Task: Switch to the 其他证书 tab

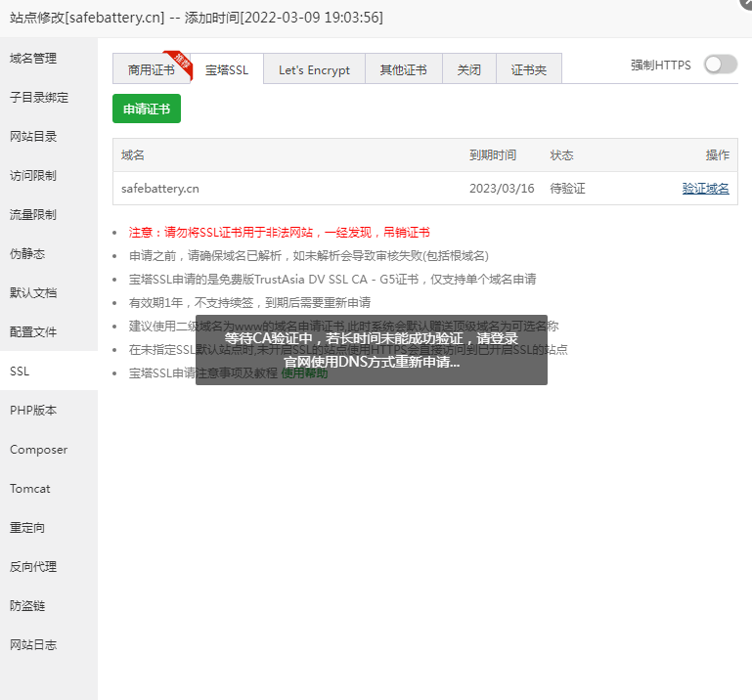Action: (403, 70)
